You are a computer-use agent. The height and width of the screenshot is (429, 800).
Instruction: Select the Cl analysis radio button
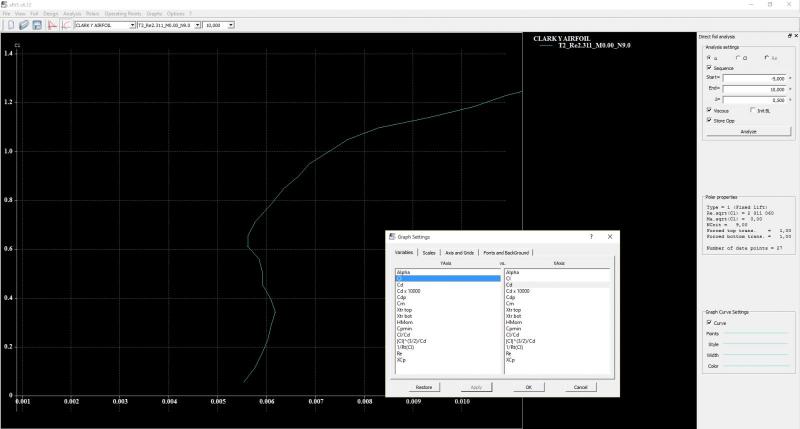(x=738, y=57)
